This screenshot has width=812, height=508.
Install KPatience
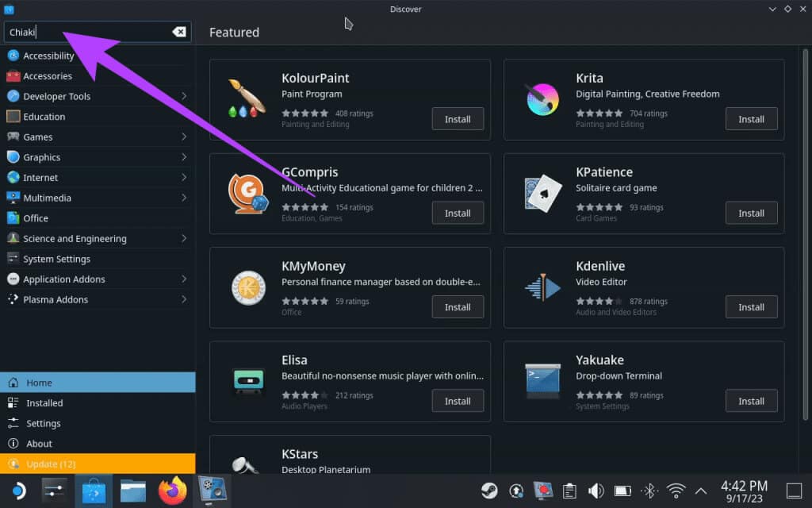click(752, 213)
